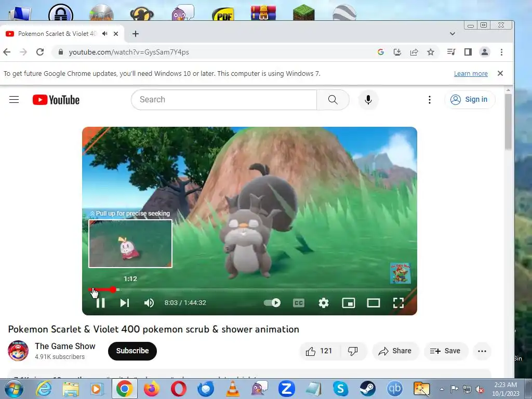Show hidden tray icons arrow

tap(442, 389)
